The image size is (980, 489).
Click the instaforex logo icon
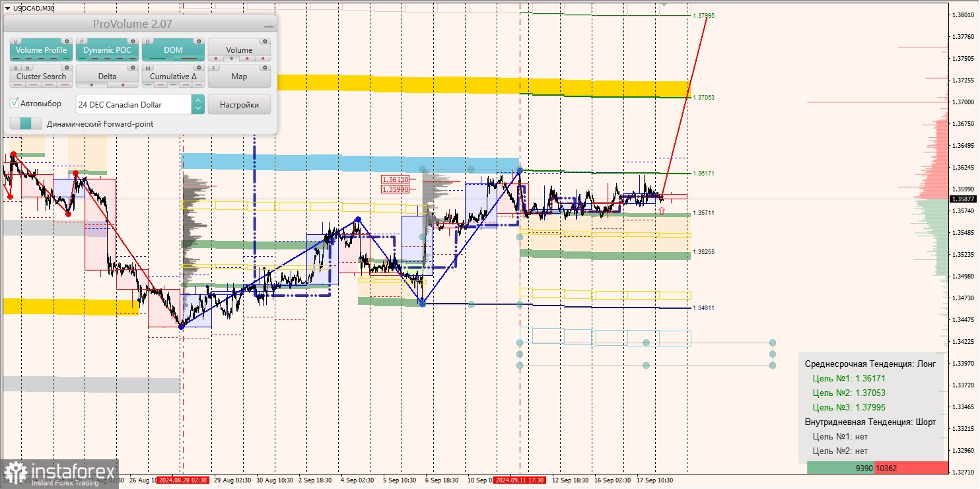(15, 474)
